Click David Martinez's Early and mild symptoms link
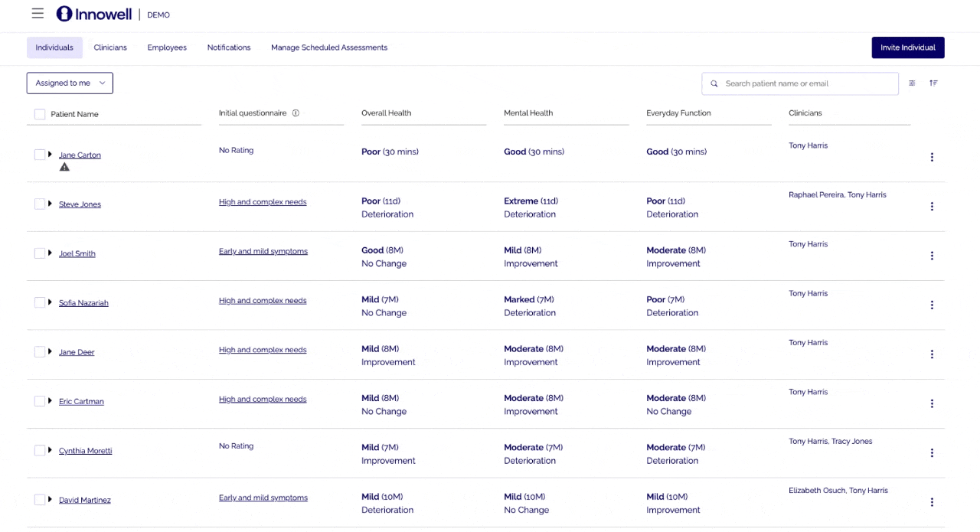980x532 pixels. coord(263,498)
